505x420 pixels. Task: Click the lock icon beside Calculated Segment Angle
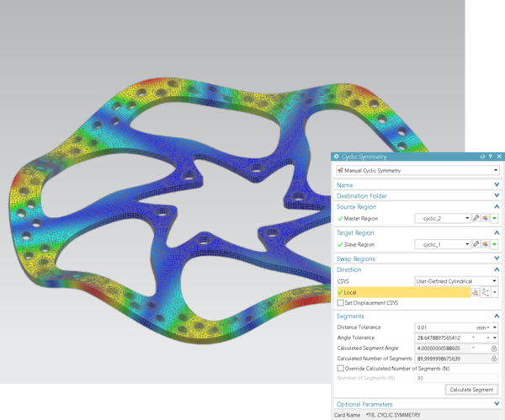(x=494, y=347)
